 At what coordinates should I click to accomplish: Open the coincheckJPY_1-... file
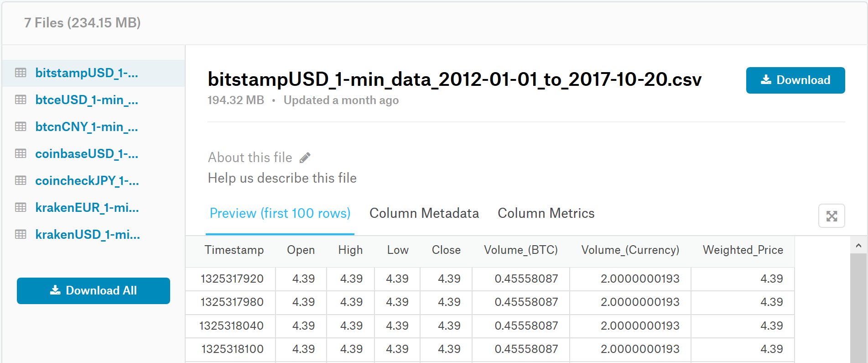[87, 181]
